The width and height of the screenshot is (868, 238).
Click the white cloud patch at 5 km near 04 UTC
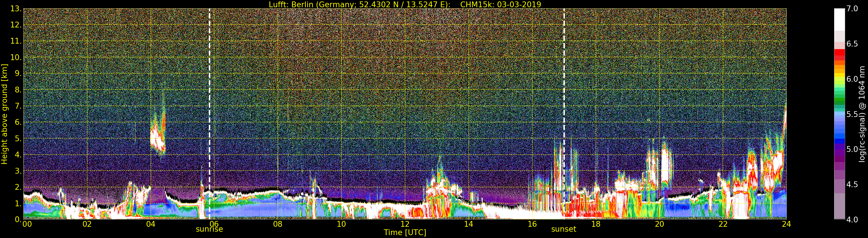tap(157, 138)
